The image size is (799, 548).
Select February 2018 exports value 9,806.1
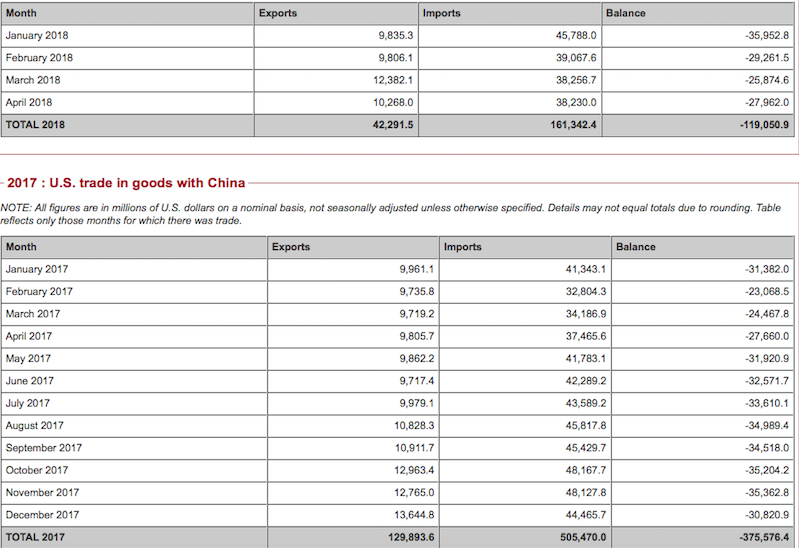395,58
